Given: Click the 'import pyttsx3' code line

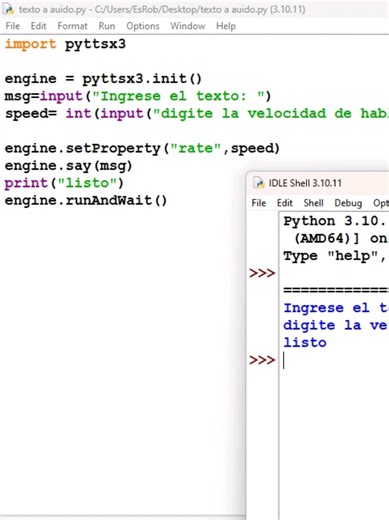Looking at the screenshot, I should (x=65, y=44).
